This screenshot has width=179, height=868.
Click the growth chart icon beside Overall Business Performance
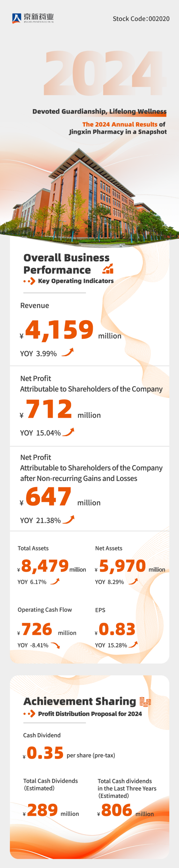[108, 269]
